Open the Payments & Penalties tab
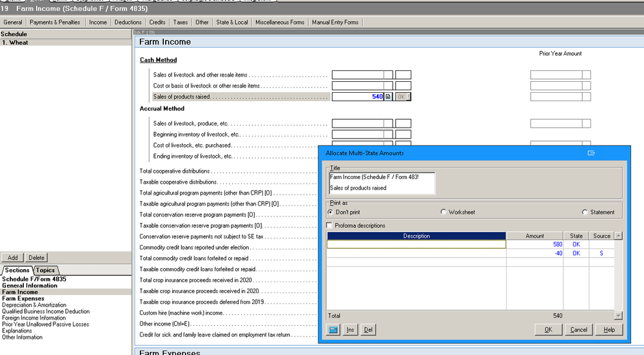This screenshot has height=355, width=644. coord(55,22)
